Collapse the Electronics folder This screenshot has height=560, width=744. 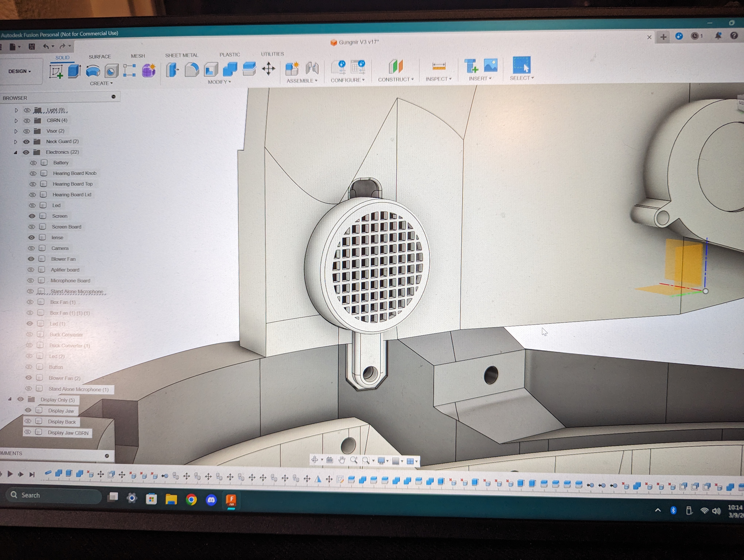(x=15, y=152)
